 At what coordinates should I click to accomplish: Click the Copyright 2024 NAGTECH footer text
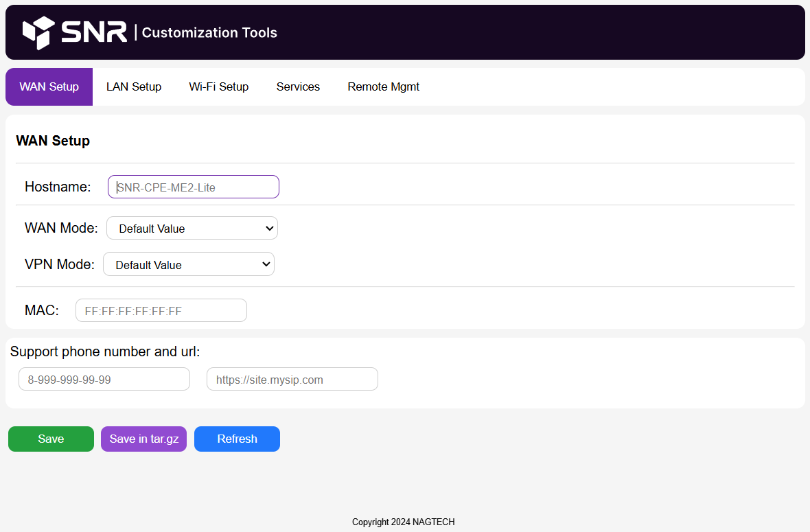click(404, 522)
